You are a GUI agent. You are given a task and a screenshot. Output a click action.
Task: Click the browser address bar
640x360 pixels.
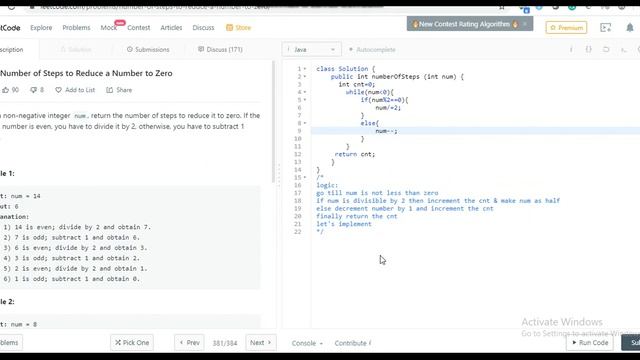[261, 7]
